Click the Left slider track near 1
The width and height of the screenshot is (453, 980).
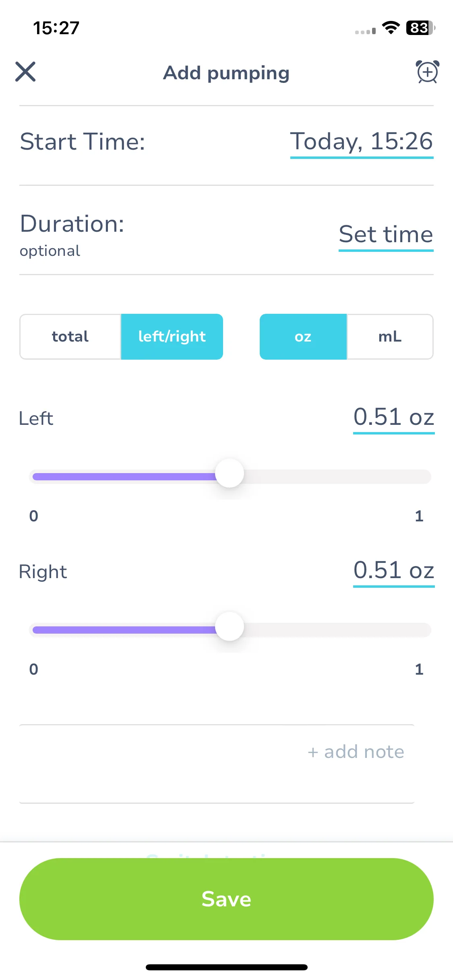coord(419,477)
